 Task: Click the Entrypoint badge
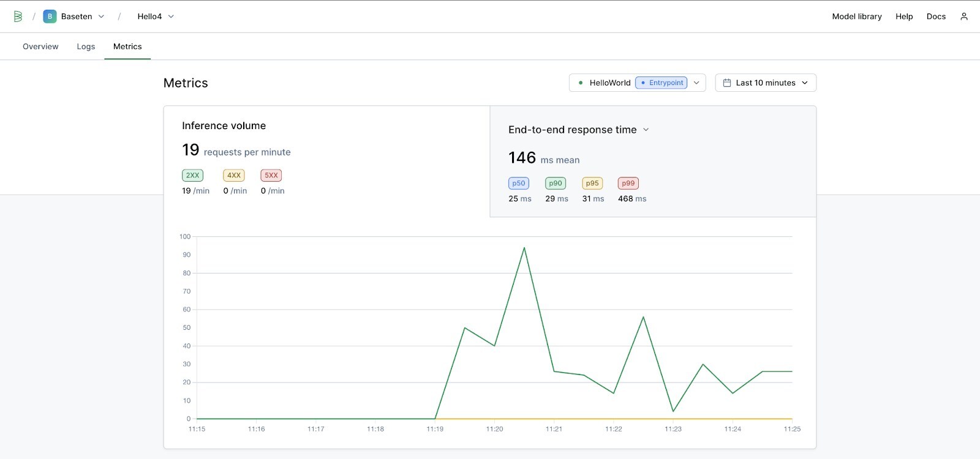click(661, 83)
